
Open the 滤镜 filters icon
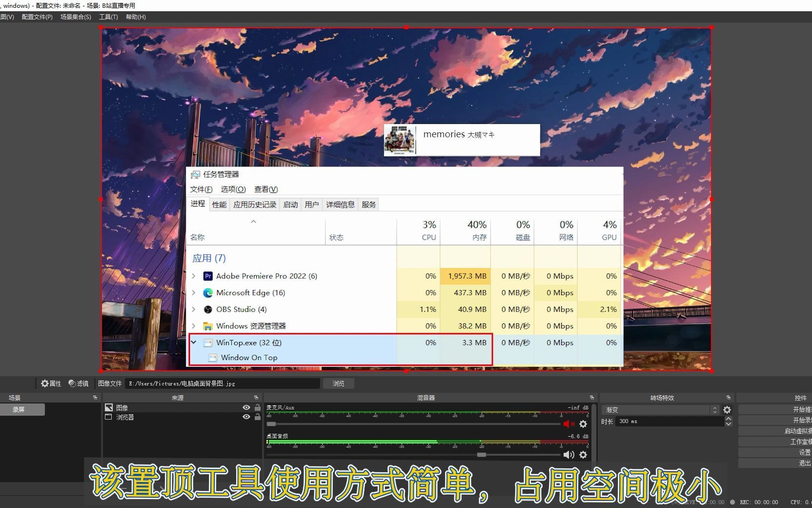(72, 383)
